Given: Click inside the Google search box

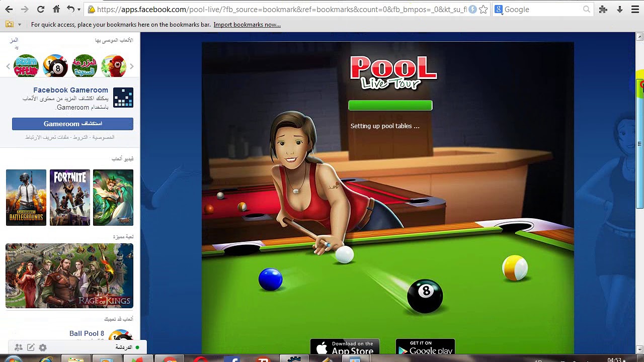Looking at the screenshot, I should coord(542,9).
